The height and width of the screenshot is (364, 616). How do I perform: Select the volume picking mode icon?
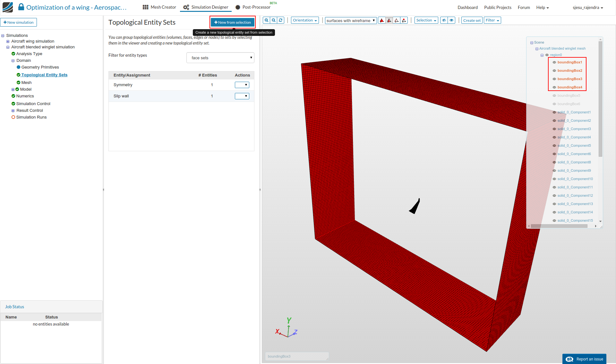tap(382, 21)
